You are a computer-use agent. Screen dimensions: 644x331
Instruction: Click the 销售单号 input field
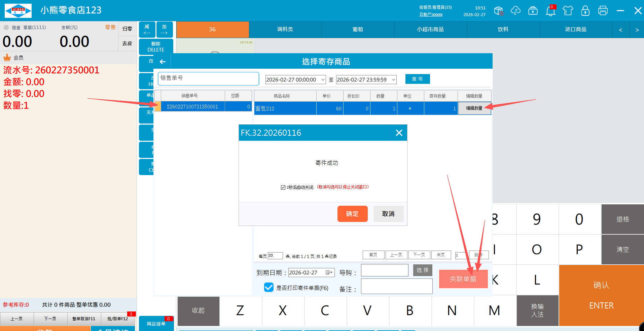tap(208, 78)
